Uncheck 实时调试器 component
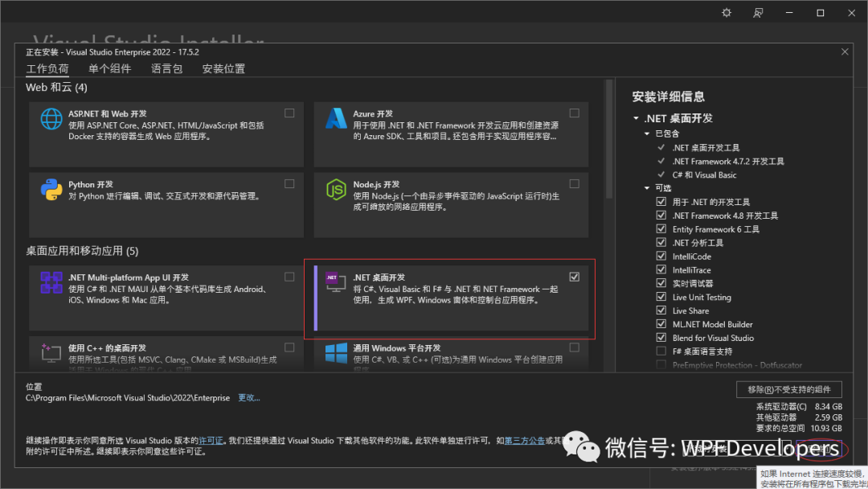This screenshot has height=489, width=868. point(661,283)
